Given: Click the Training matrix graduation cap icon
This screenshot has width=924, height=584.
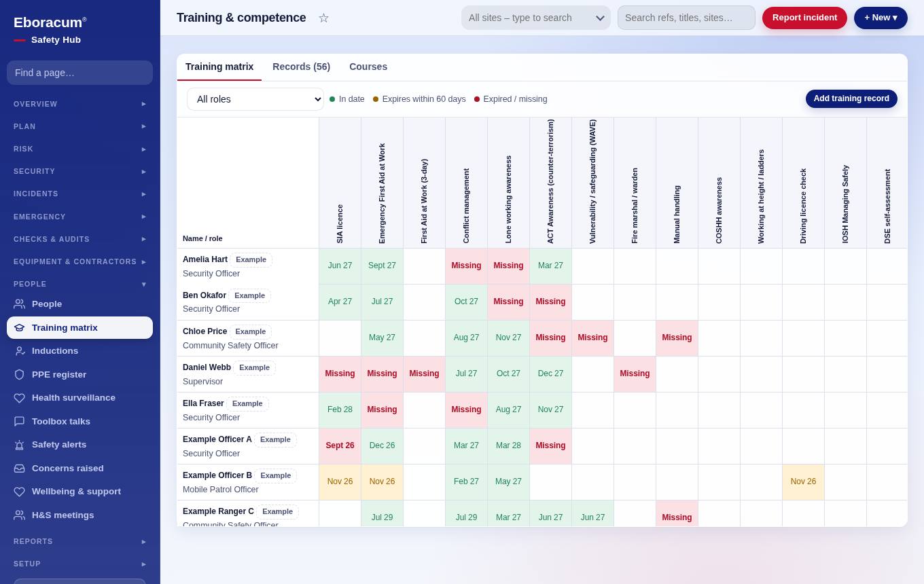Looking at the screenshot, I should (x=19, y=327).
